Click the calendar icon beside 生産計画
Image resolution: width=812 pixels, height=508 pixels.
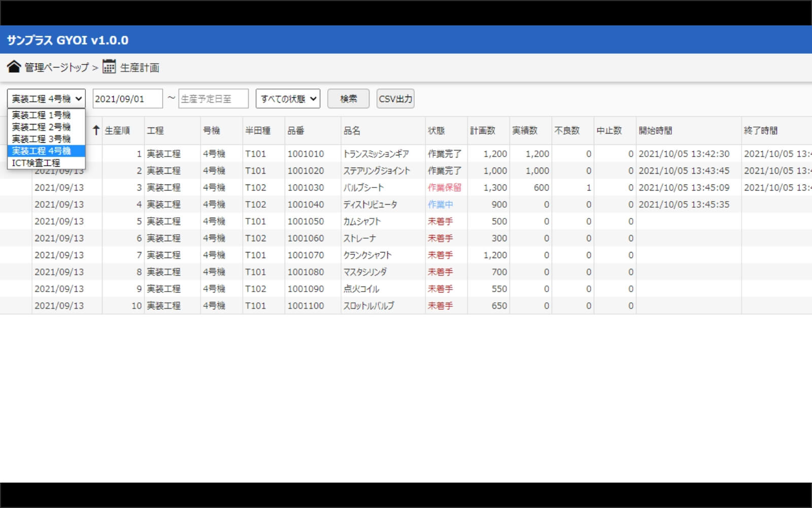pos(109,67)
